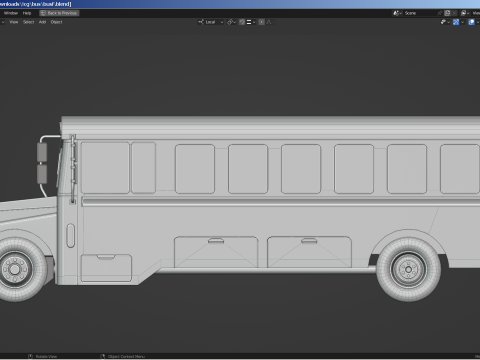Open the Window menu

click(x=11, y=13)
